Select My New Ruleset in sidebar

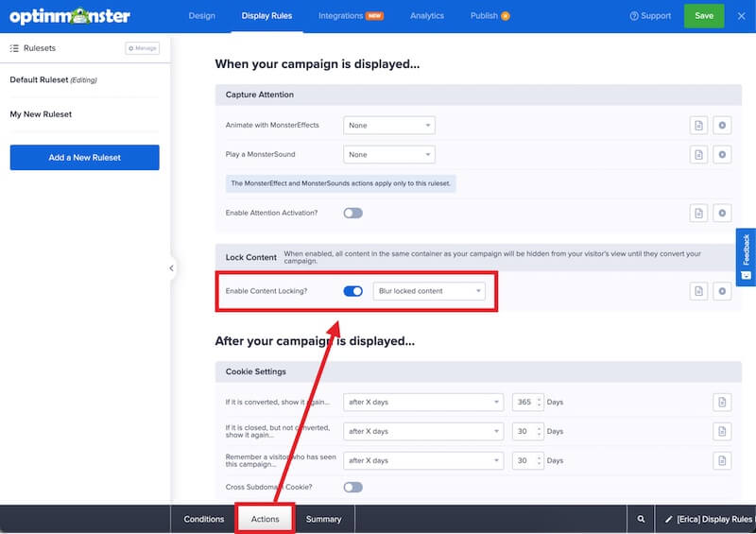click(x=41, y=114)
